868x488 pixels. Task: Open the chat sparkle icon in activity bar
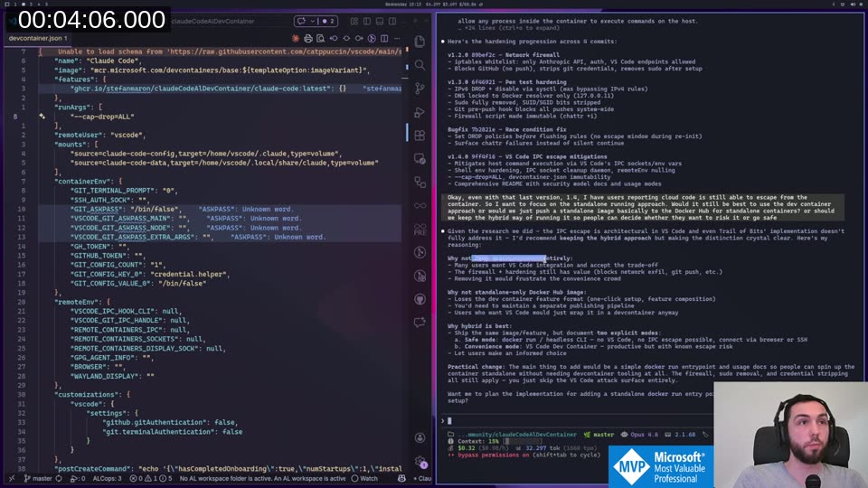[420, 323]
